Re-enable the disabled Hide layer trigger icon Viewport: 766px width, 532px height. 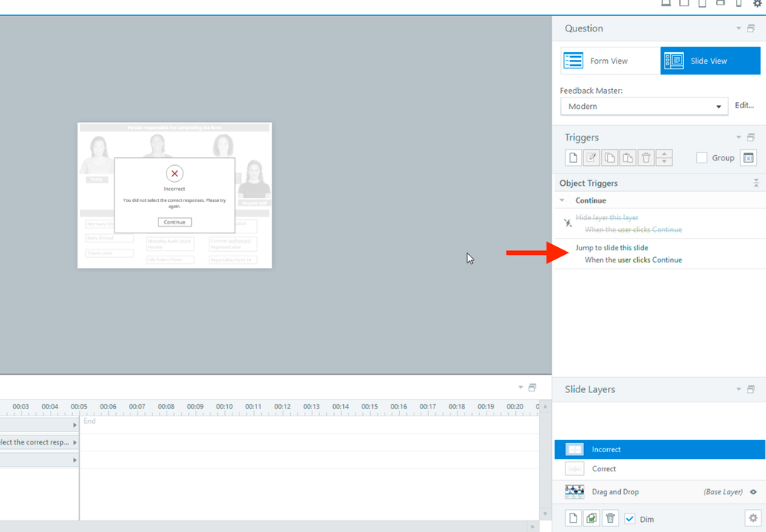tap(568, 223)
